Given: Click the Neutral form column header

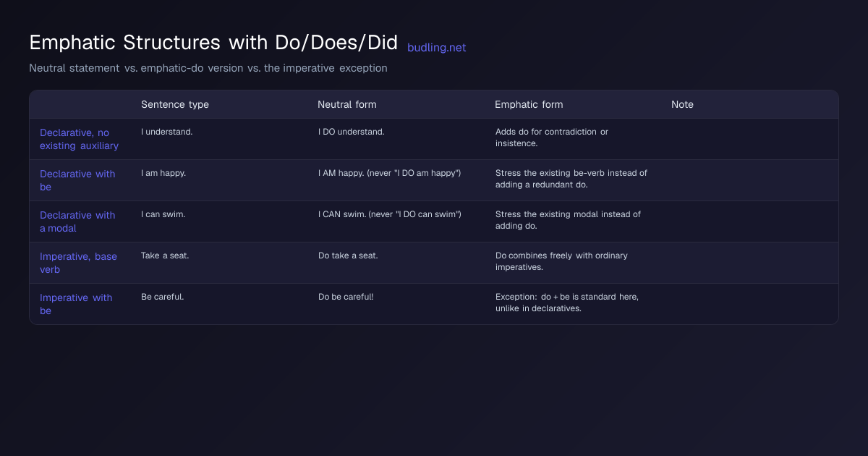Looking at the screenshot, I should (x=347, y=104).
